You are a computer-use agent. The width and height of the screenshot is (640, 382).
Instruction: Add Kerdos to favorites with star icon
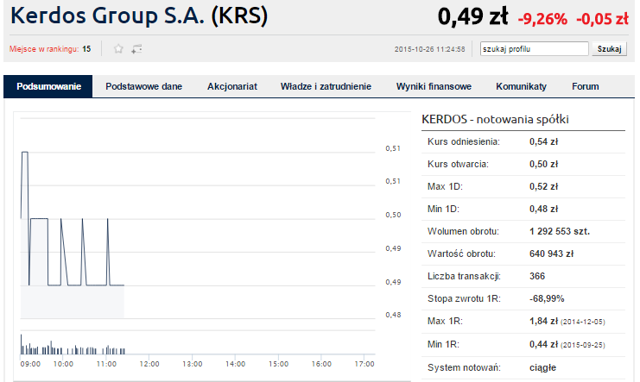pos(118,49)
